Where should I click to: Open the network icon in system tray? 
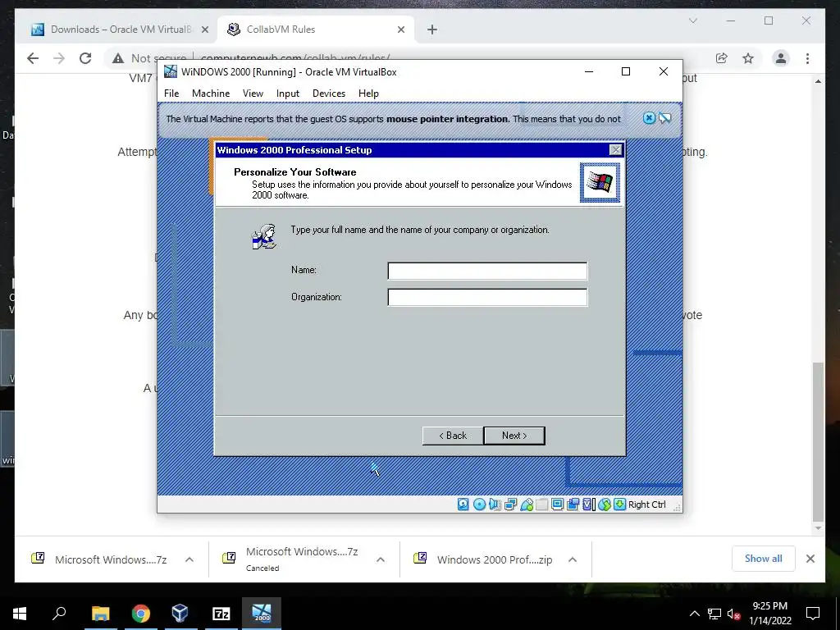click(x=714, y=614)
